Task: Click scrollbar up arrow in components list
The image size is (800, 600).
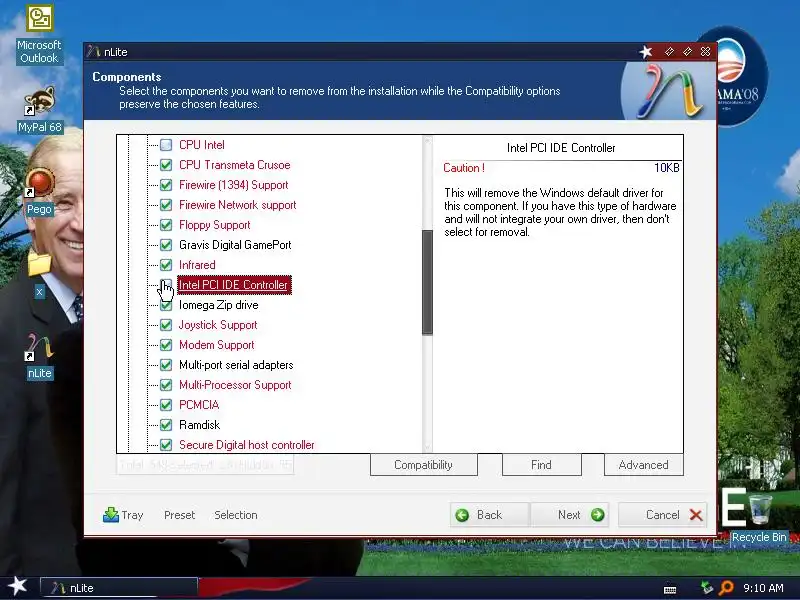Action: pos(428,141)
